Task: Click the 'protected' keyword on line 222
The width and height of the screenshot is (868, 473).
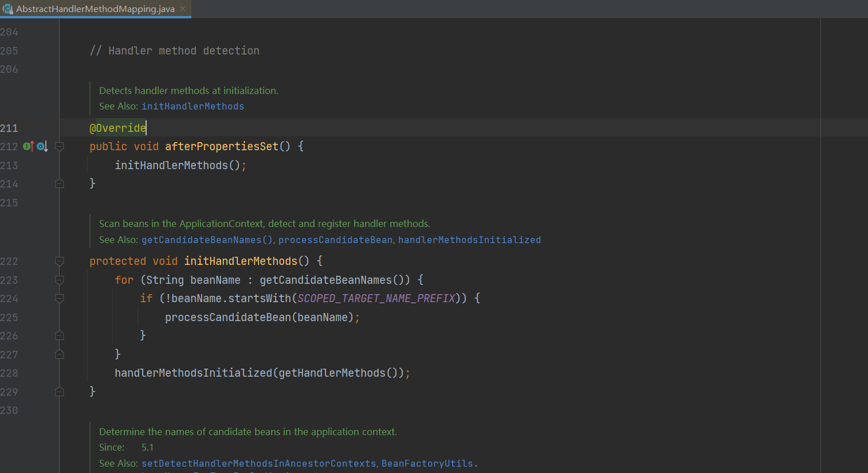Action: click(117, 261)
